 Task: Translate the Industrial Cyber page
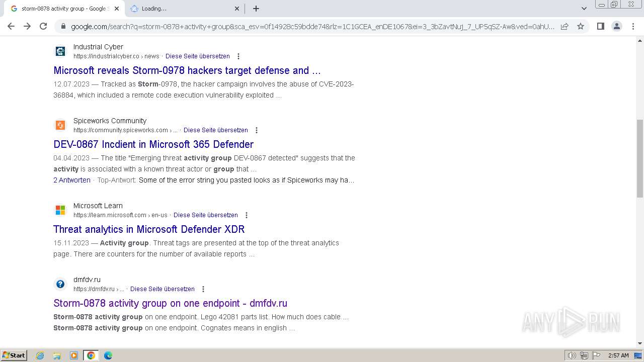click(198, 56)
